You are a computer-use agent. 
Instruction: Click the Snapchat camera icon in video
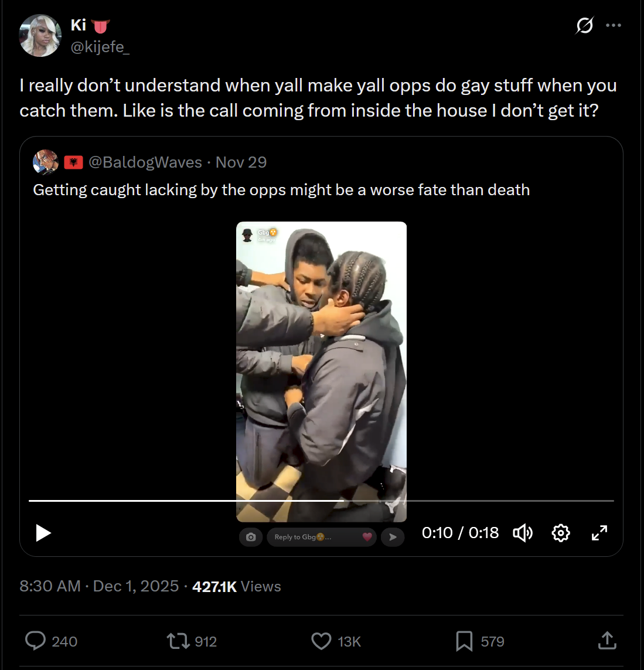click(x=251, y=537)
